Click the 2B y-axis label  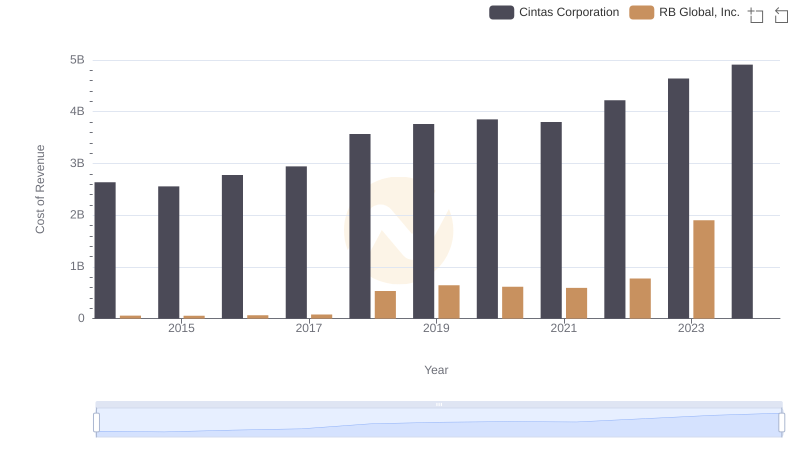[77, 215]
